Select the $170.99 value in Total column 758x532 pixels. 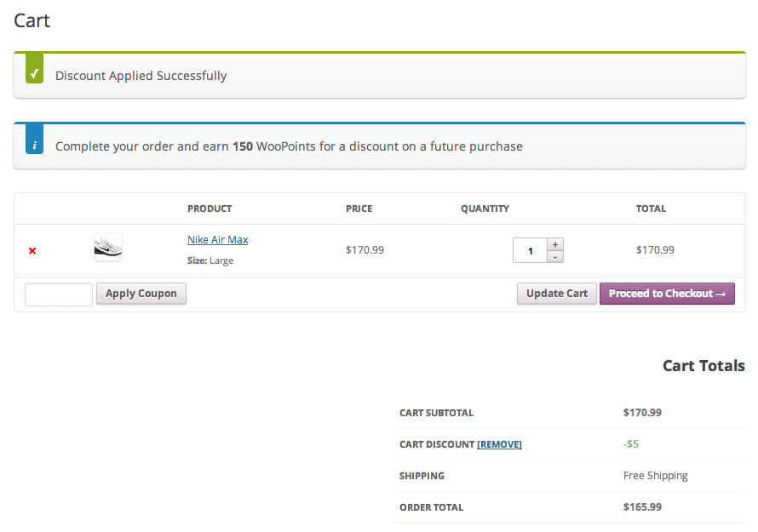pyautogui.click(x=655, y=249)
